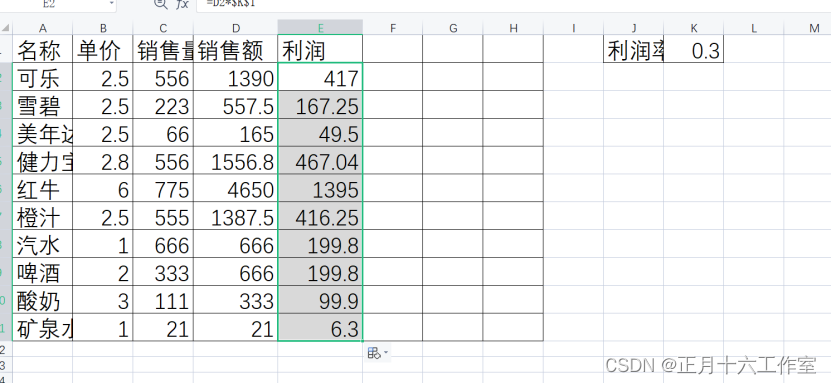
Task: Select column I header
Action: (573, 28)
